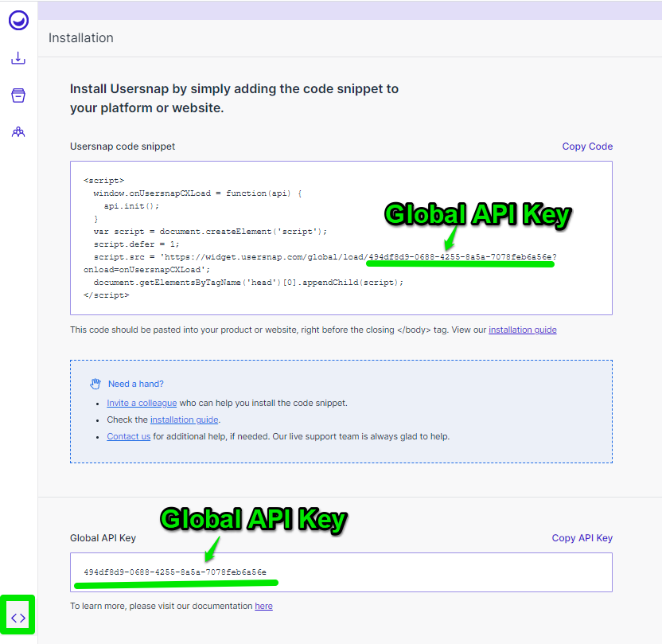Click inside the Usersnap code snippet box
The image size is (662, 644).
coord(341,238)
